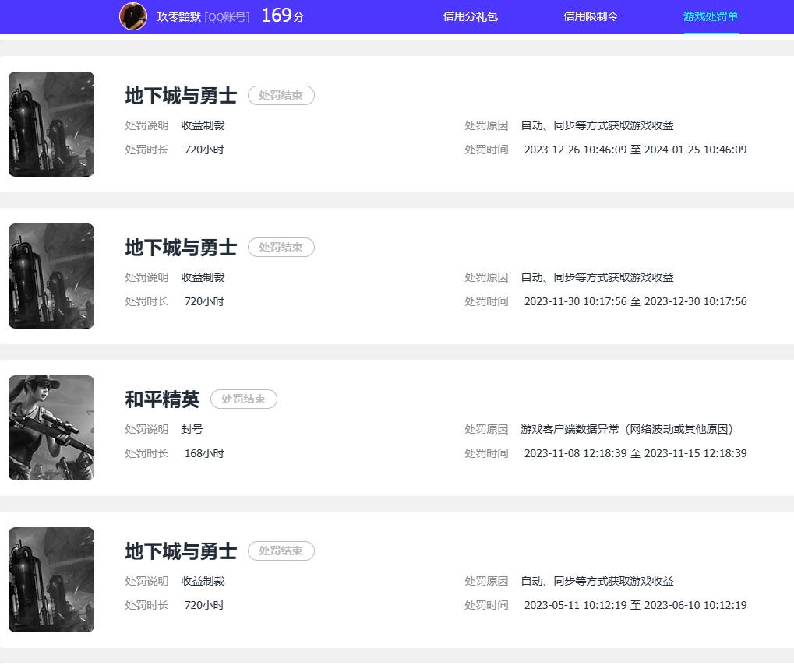The width and height of the screenshot is (794, 672).
Task: Click the [QQ账号] label in header
Action: pos(227,16)
